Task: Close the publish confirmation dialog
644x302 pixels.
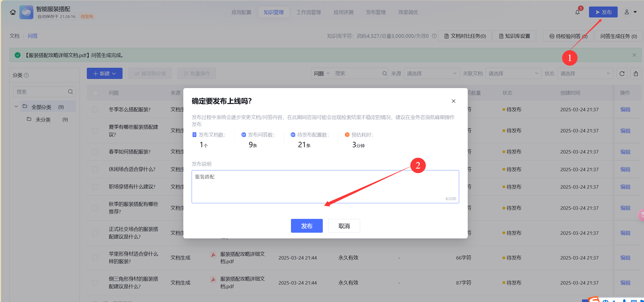Action: point(453,101)
